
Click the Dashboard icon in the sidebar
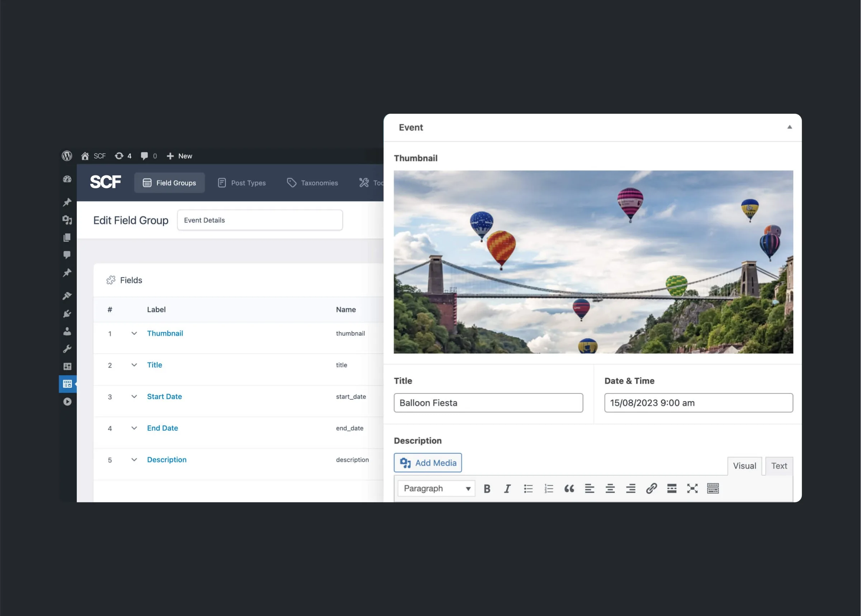(x=67, y=179)
